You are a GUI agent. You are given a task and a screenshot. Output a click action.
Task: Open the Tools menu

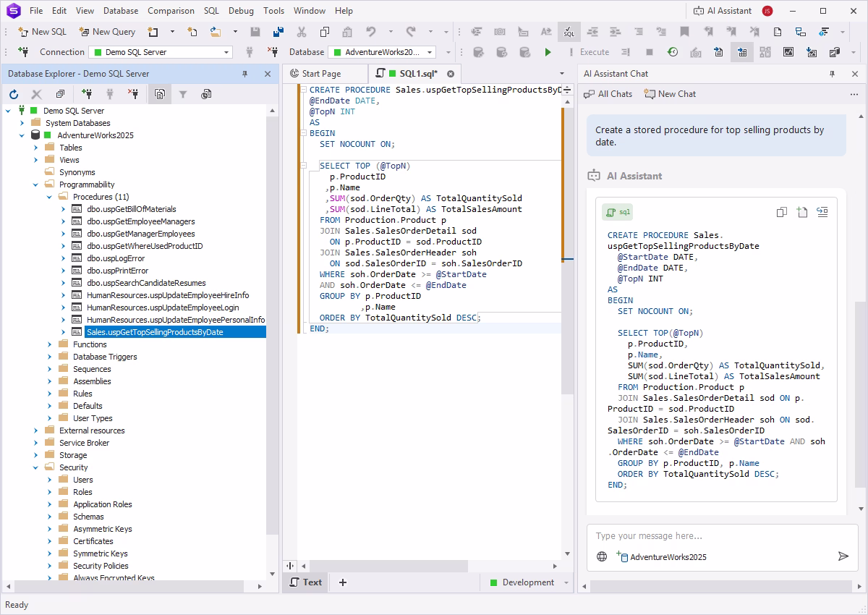[273, 11]
